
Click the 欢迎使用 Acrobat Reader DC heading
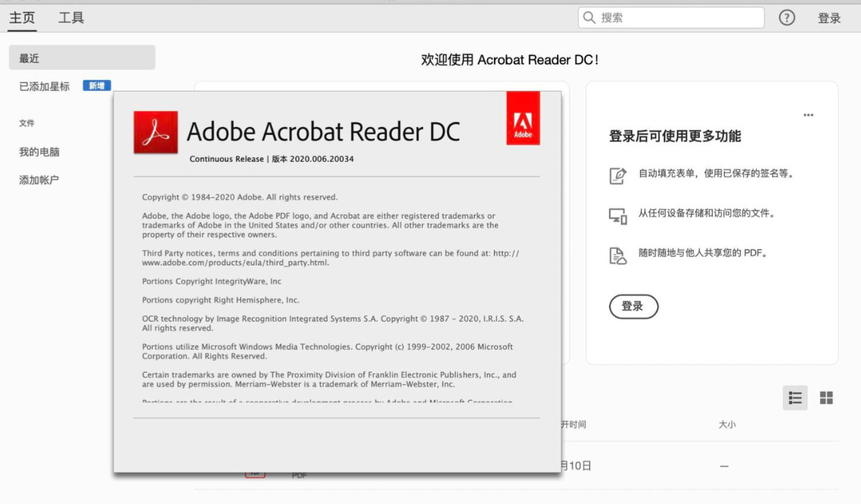click(510, 60)
